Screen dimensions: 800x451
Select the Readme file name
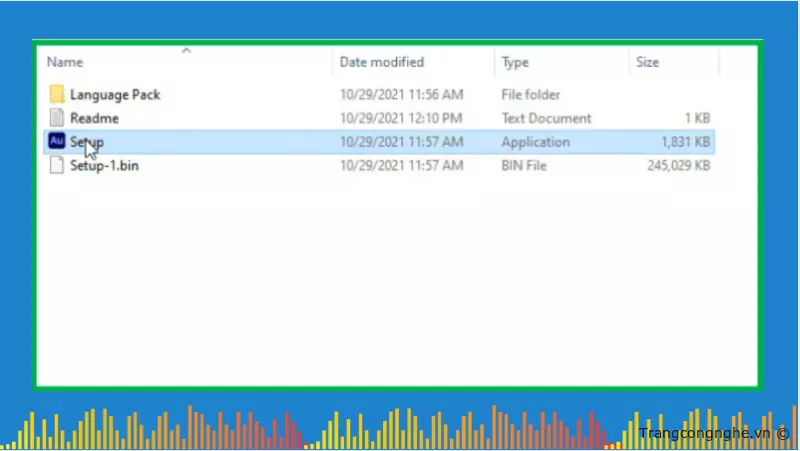pos(94,118)
